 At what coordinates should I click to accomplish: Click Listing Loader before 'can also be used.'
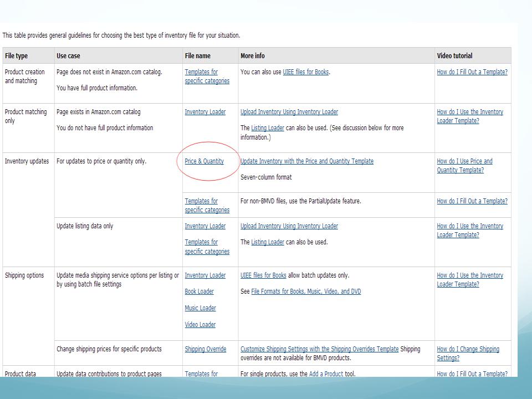tap(267, 242)
